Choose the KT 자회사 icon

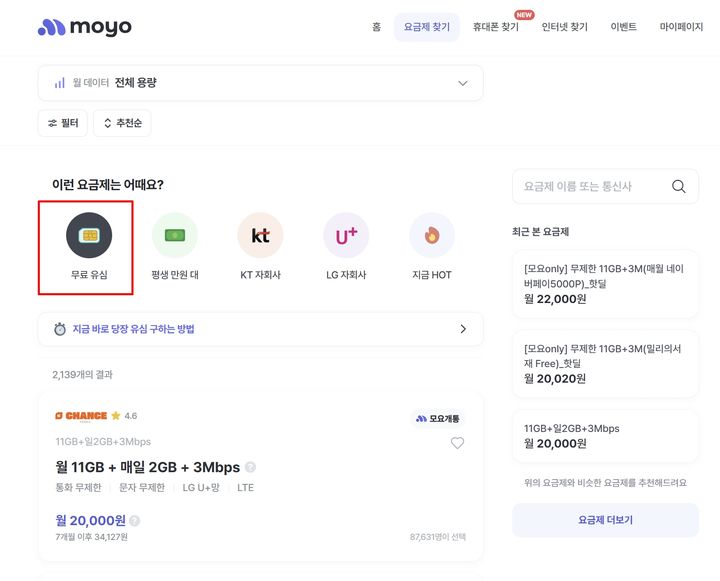coord(260,236)
